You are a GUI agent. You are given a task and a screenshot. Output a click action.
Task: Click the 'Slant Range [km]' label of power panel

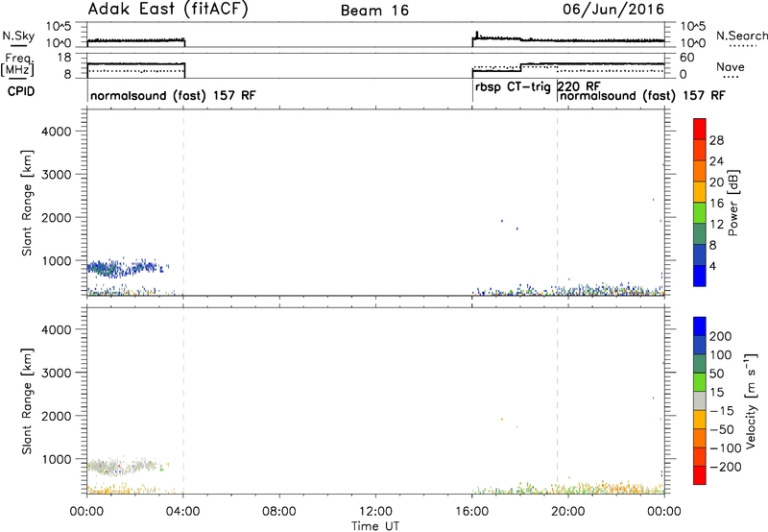[27, 203]
